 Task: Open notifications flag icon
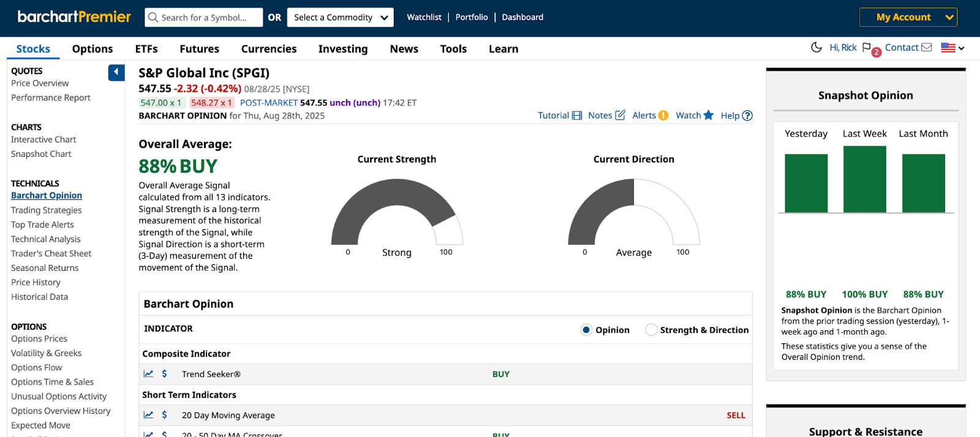(866, 47)
